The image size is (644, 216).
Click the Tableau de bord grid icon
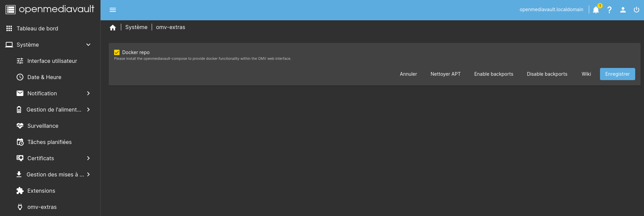[9, 28]
